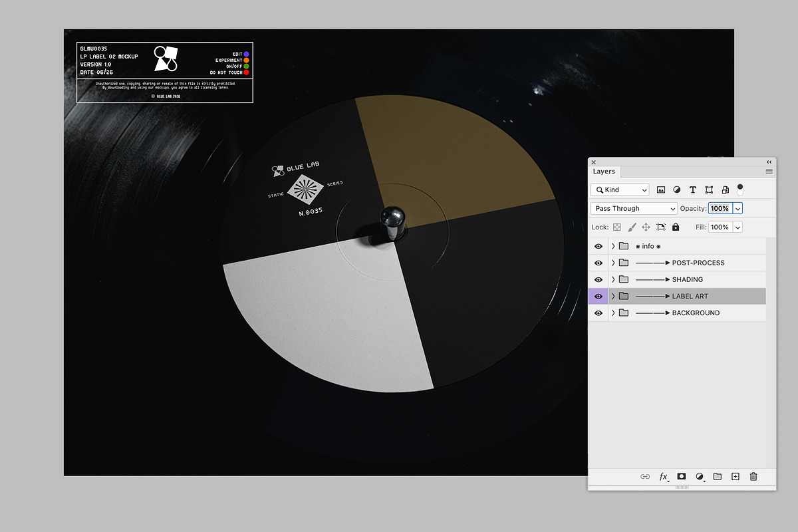The width and height of the screenshot is (798, 532).
Task: Click prevent artboard auto-nesting lock icon
Action: click(661, 227)
